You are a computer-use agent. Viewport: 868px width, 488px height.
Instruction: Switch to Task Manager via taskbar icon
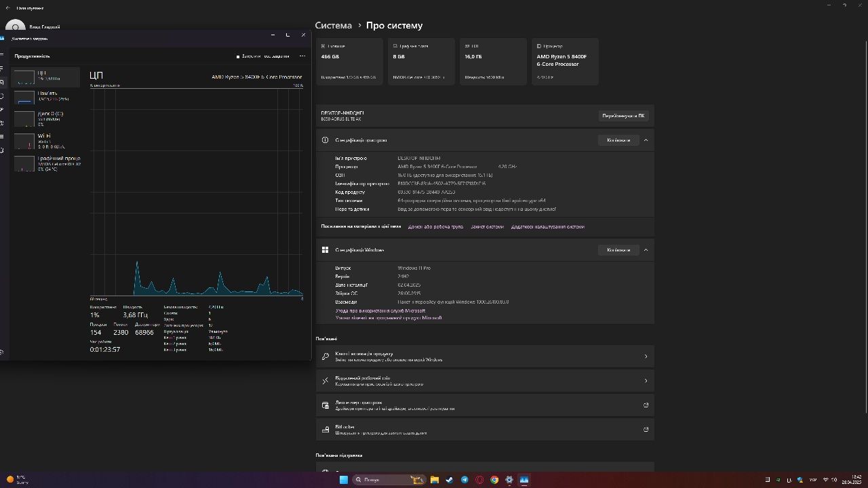coord(524,480)
